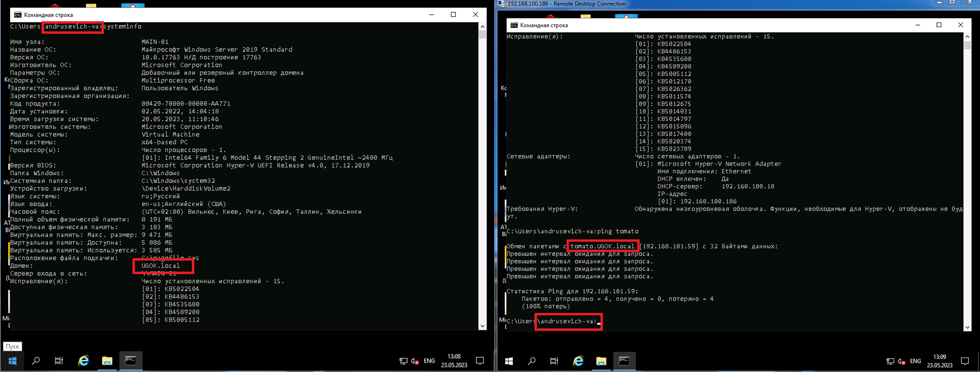The height and width of the screenshot is (372, 980).
Task: Select Command Prompt icon in remote taskbar
Action: tap(624, 361)
